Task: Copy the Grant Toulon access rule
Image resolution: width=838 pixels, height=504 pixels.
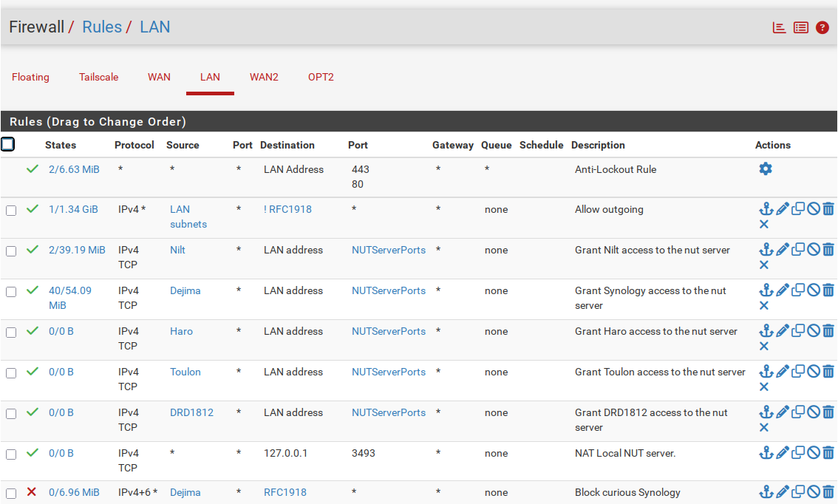Action: pos(798,372)
